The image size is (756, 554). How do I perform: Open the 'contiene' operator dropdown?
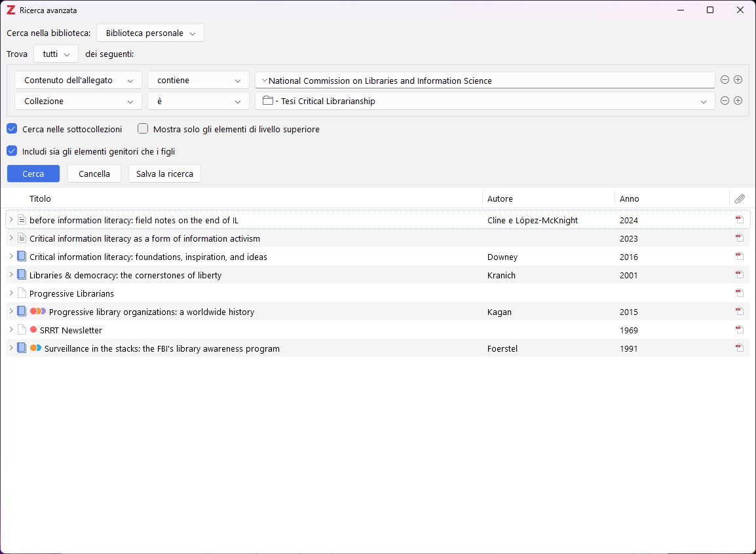pyautogui.click(x=198, y=81)
